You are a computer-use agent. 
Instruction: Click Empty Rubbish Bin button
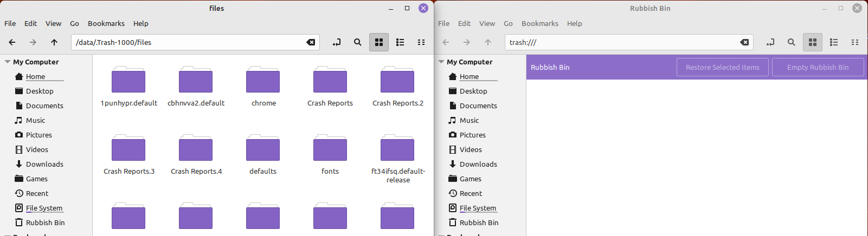click(x=818, y=67)
